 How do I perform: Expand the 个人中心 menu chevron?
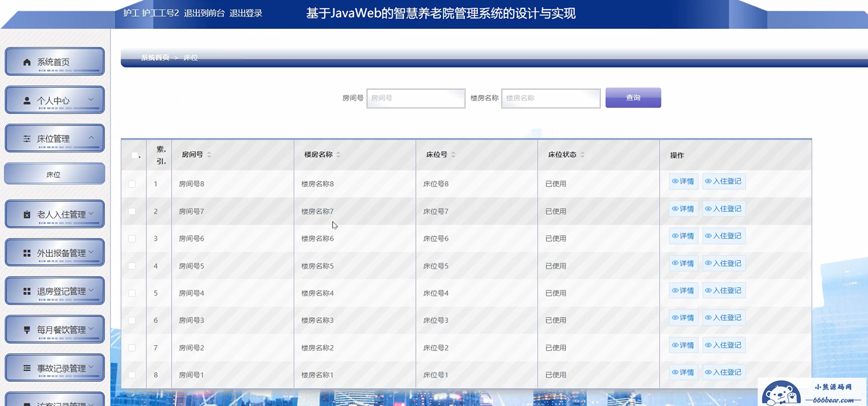pyautogui.click(x=91, y=99)
